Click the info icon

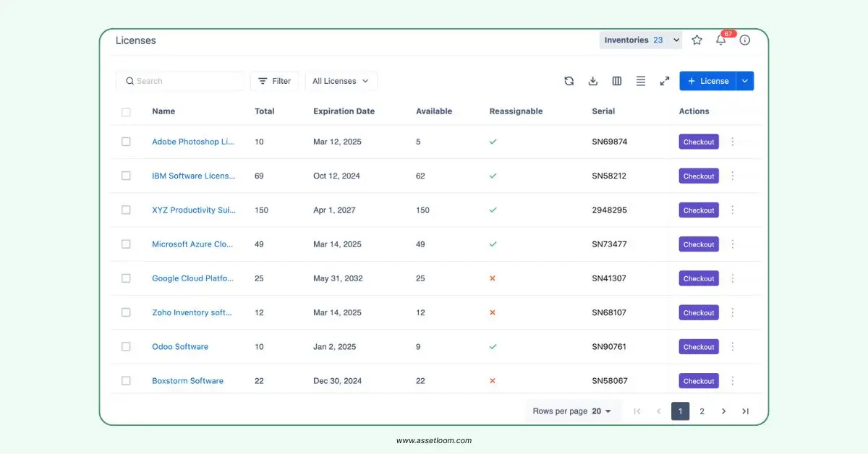(x=744, y=40)
